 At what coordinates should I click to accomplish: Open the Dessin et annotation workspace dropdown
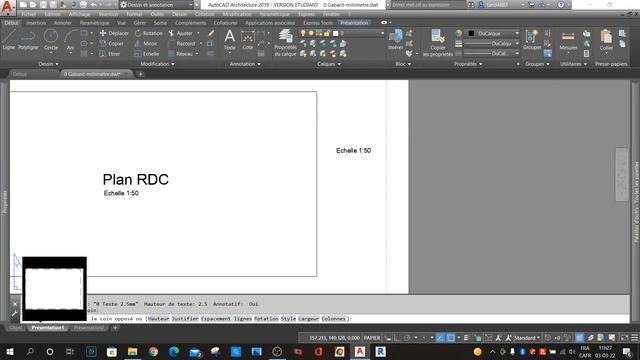tap(156, 5)
